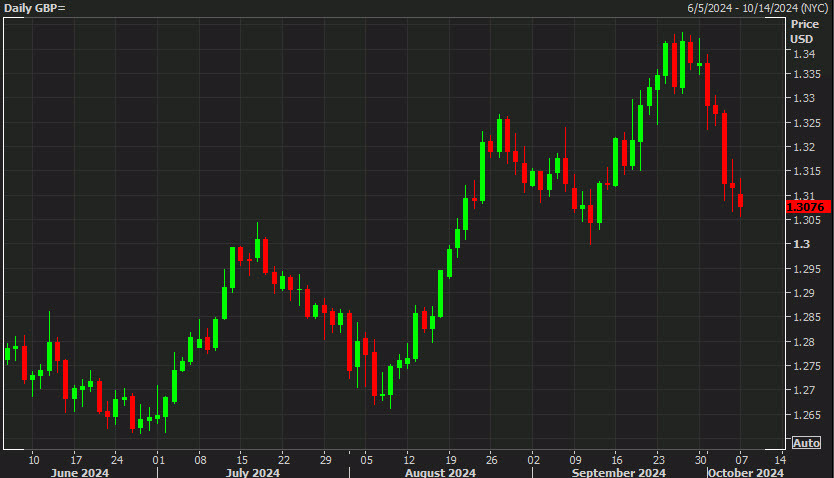Viewport: 834px width, 478px height.
Task: Click date tick 19 in August
Action: pyautogui.click(x=451, y=460)
